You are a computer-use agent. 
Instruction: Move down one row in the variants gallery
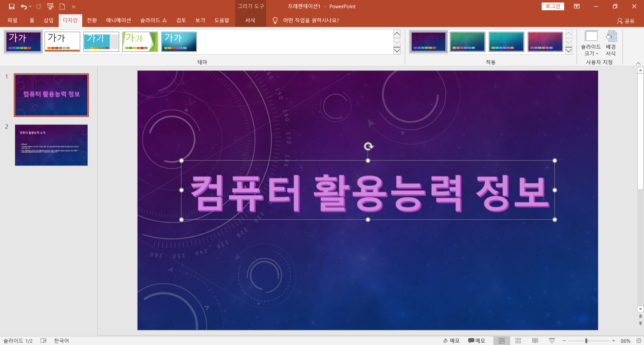tap(569, 42)
